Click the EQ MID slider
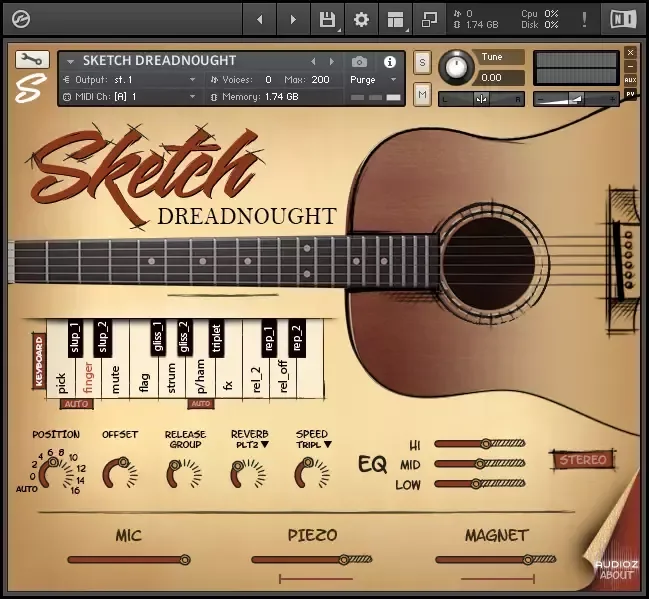 coord(480,464)
